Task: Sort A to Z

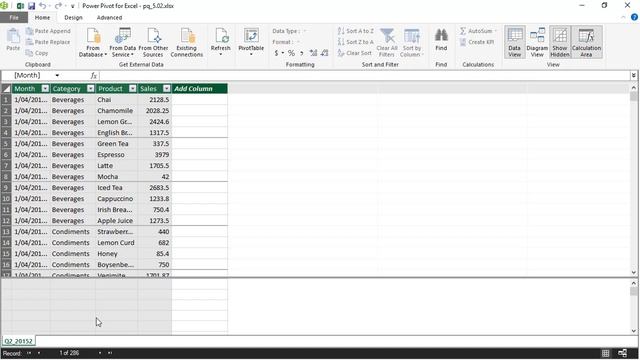Action: [356, 31]
